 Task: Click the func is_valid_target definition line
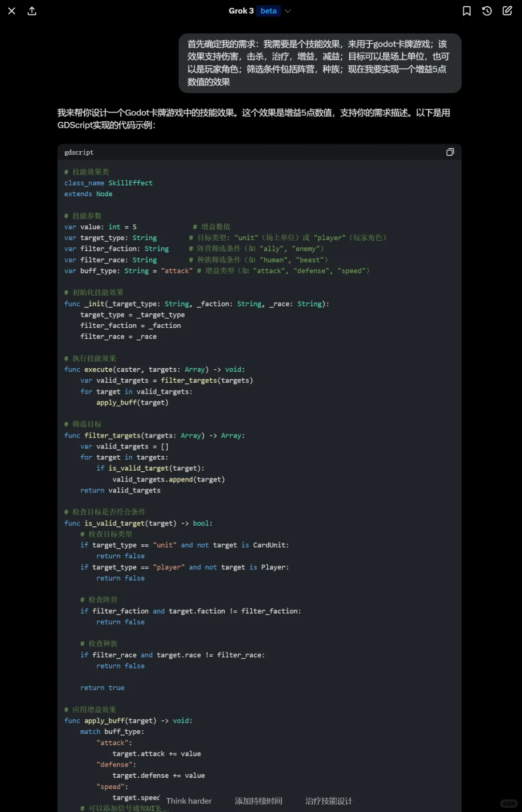click(x=138, y=523)
